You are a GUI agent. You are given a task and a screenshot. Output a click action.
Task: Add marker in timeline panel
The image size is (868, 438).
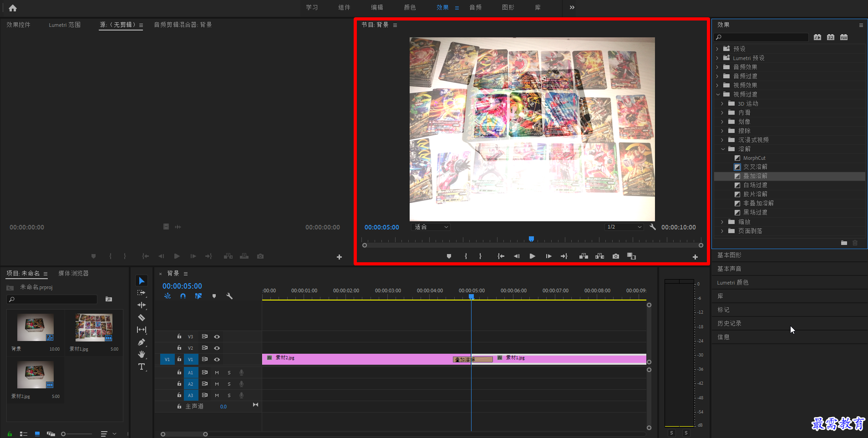point(214,296)
